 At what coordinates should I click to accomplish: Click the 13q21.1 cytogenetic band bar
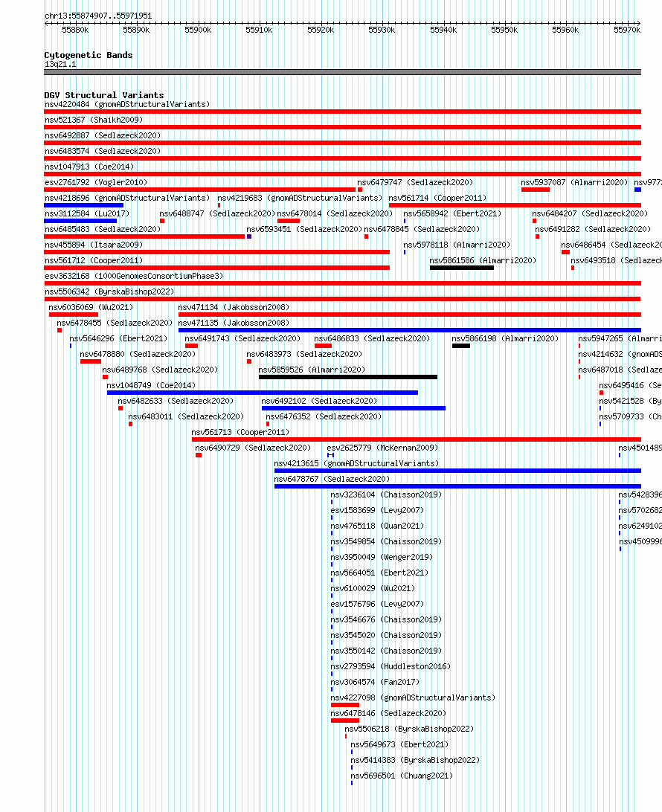[x=342, y=72]
